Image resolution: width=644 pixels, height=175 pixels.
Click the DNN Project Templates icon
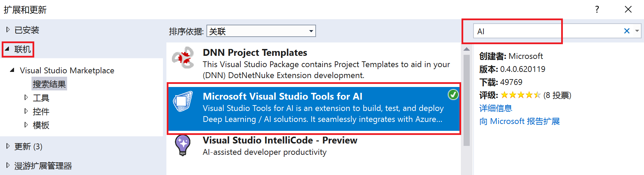click(x=183, y=58)
